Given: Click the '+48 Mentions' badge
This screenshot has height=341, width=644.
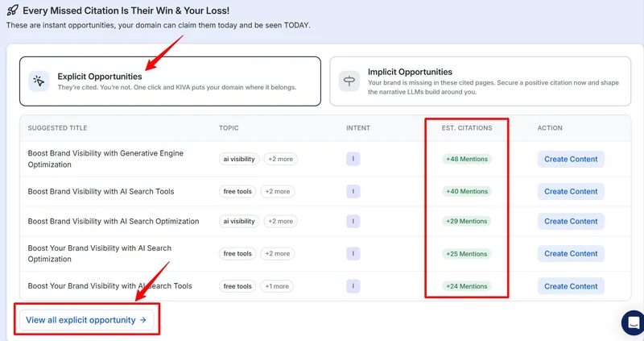Looking at the screenshot, I should pyautogui.click(x=467, y=159).
